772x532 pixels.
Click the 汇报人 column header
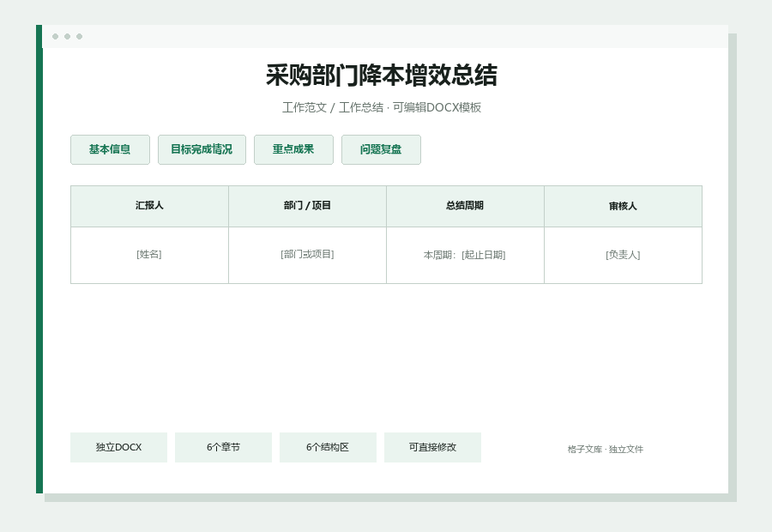coord(149,206)
